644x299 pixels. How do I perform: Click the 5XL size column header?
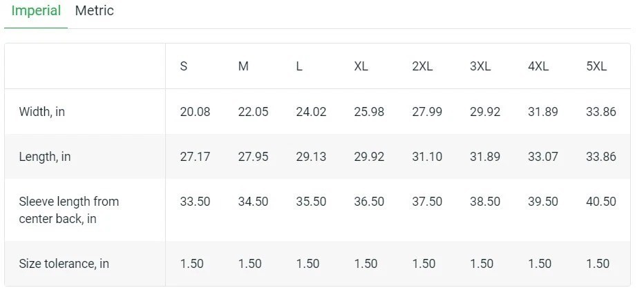(596, 66)
